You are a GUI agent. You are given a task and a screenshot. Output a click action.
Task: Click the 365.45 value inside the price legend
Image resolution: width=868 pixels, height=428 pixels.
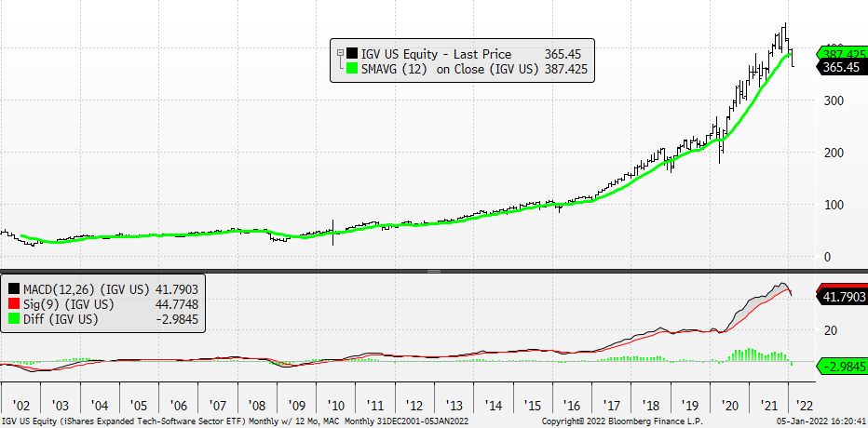tap(562, 54)
